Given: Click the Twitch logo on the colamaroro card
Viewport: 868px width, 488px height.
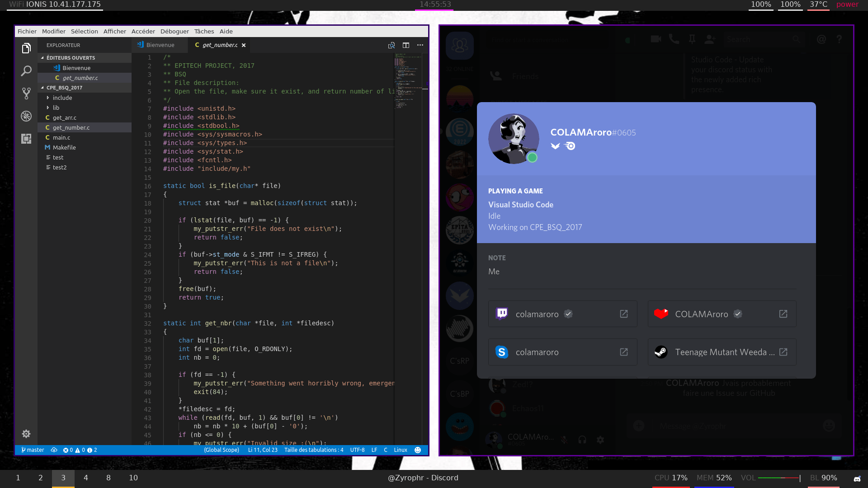Looking at the screenshot, I should (502, 314).
